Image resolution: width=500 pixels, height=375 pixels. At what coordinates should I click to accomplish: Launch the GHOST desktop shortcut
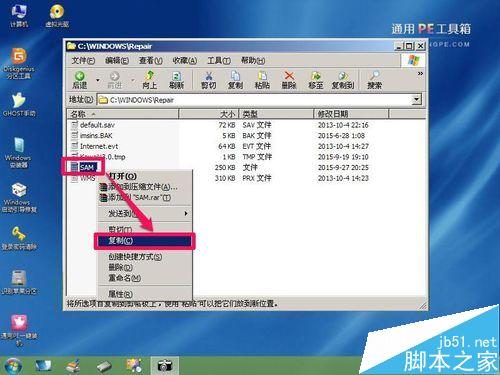(x=19, y=105)
